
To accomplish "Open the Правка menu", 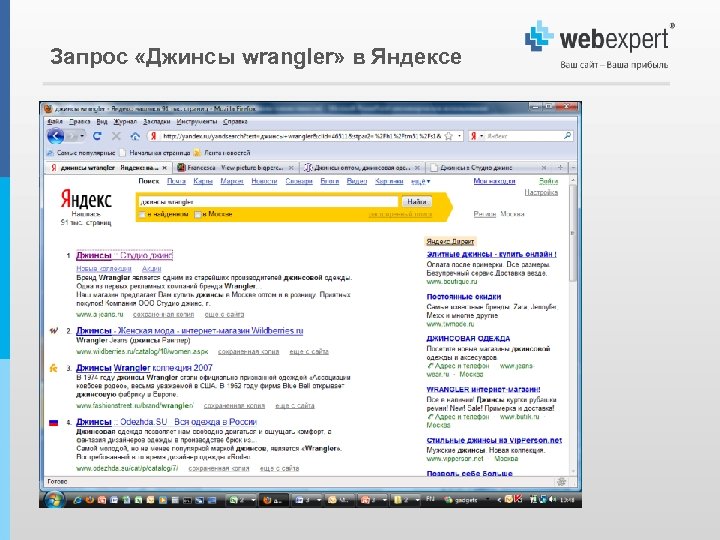I will [x=79, y=122].
